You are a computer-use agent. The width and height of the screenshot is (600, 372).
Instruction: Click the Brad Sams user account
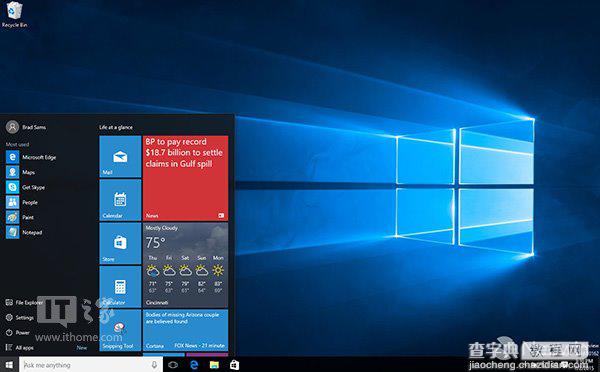pos(26,127)
